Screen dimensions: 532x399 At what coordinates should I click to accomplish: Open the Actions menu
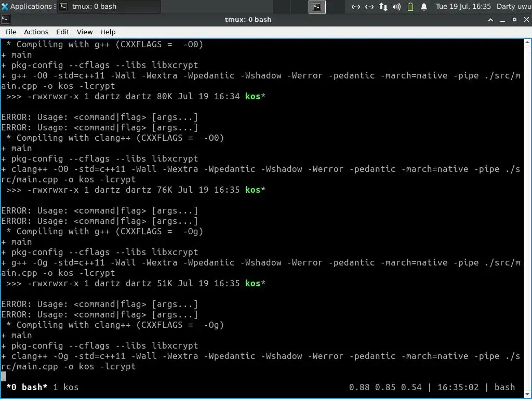point(36,32)
